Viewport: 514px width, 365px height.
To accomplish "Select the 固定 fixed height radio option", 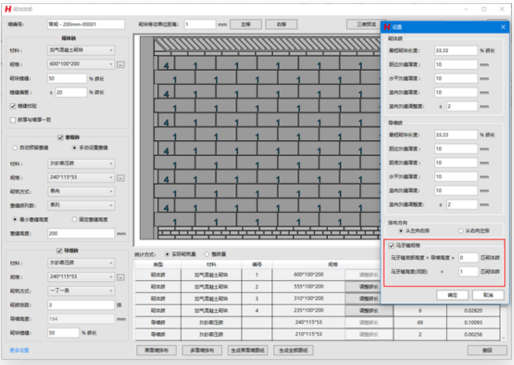I will tap(74, 219).
